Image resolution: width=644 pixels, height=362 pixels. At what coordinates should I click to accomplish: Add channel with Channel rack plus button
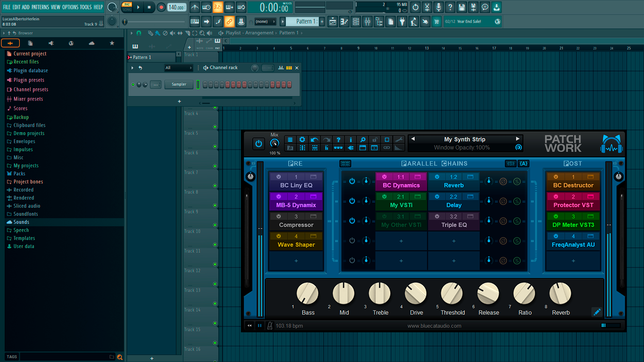coord(179,101)
